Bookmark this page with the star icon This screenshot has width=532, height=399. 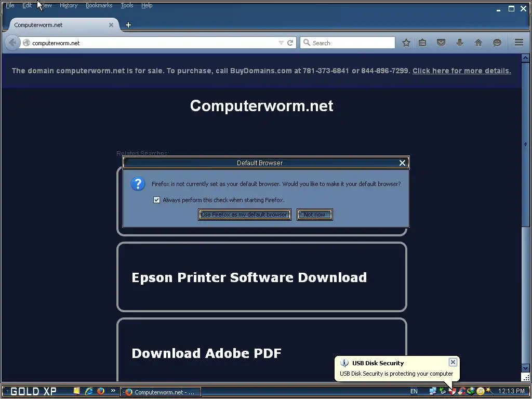tap(406, 43)
